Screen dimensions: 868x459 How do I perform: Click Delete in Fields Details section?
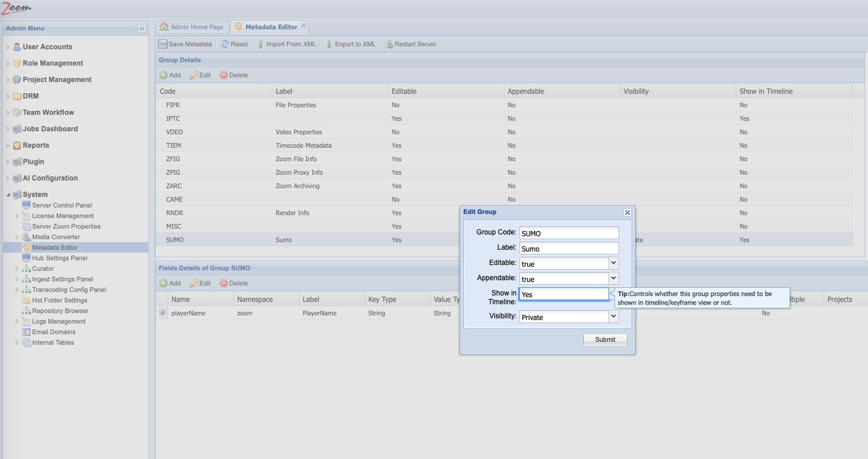pyautogui.click(x=234, y=283)
